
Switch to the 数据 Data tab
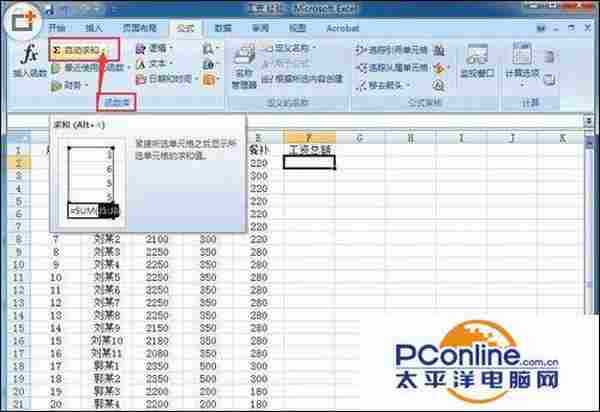pyautogui.click(x=223, y=28)
